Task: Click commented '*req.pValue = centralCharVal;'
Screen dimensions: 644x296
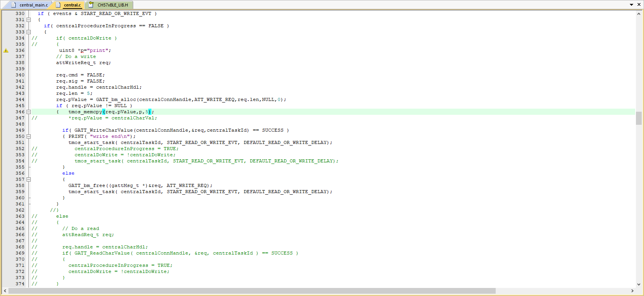Action: tap(113, 118)
